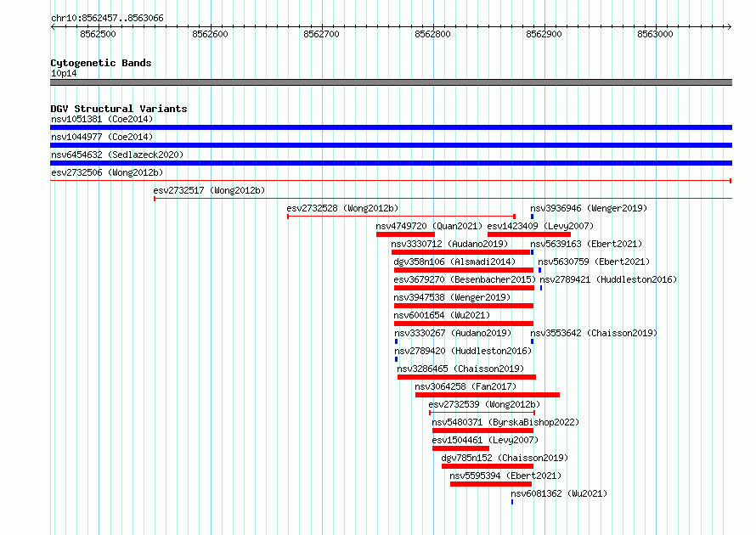Click the red bar under nsv3286465
This screenshot has height=535, width=756.
[466, 377]
